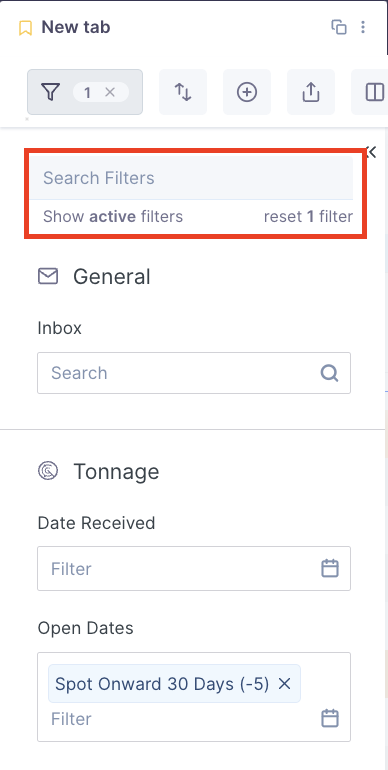The width and height of the screenshot is (388, 770).
Task: Collapse the filter panel with double chevron
Action: click(x=372, y=152)
